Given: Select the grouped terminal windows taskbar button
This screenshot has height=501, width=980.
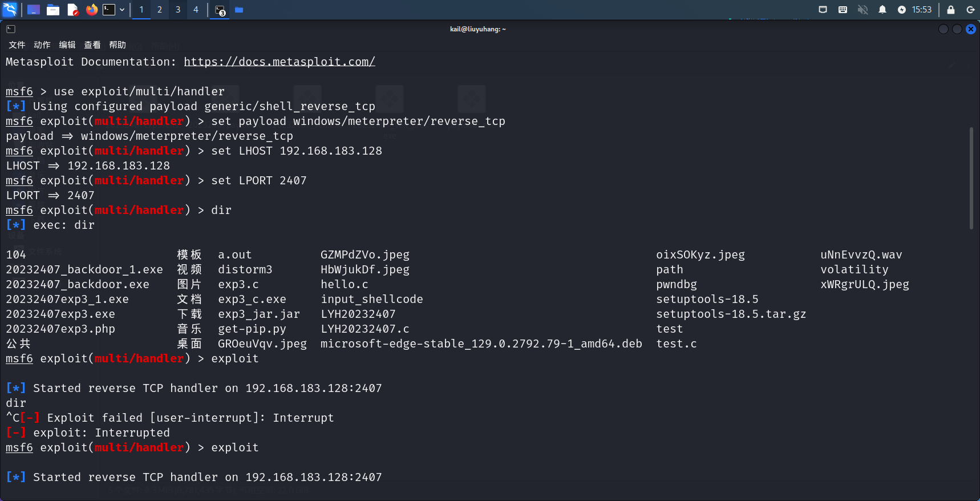Looking at the screenshot, I should tap(220, 10).
